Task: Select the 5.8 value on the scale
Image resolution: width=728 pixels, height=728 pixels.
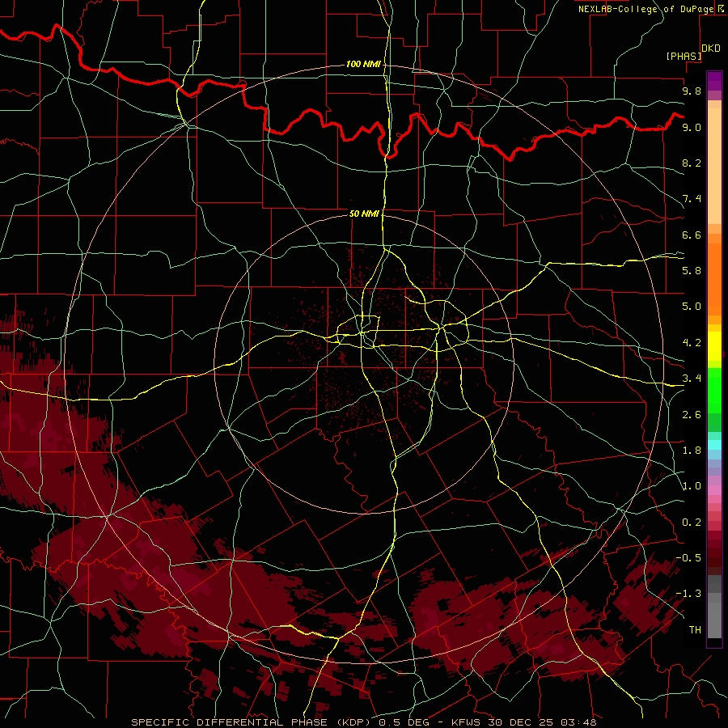Action: tap(692, 270)
